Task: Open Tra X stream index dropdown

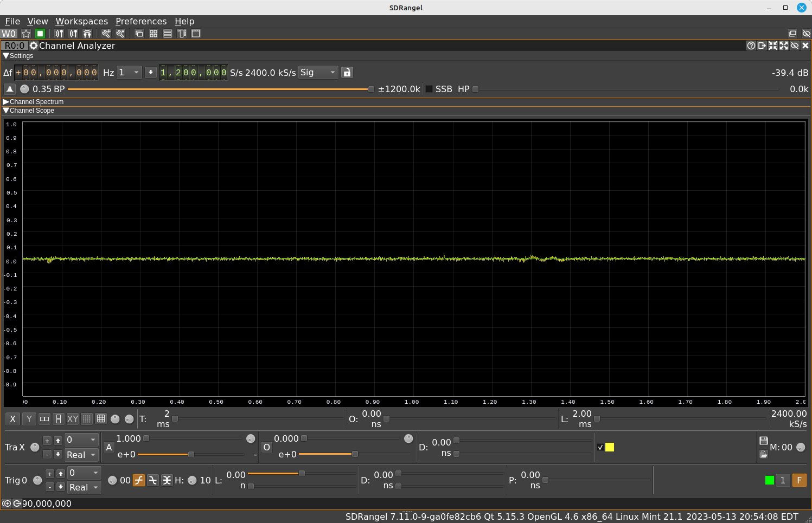Action: [81, 440]
